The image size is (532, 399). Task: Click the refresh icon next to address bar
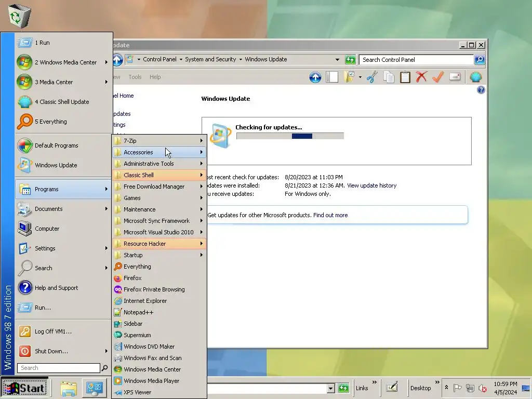tap(350, 60)
